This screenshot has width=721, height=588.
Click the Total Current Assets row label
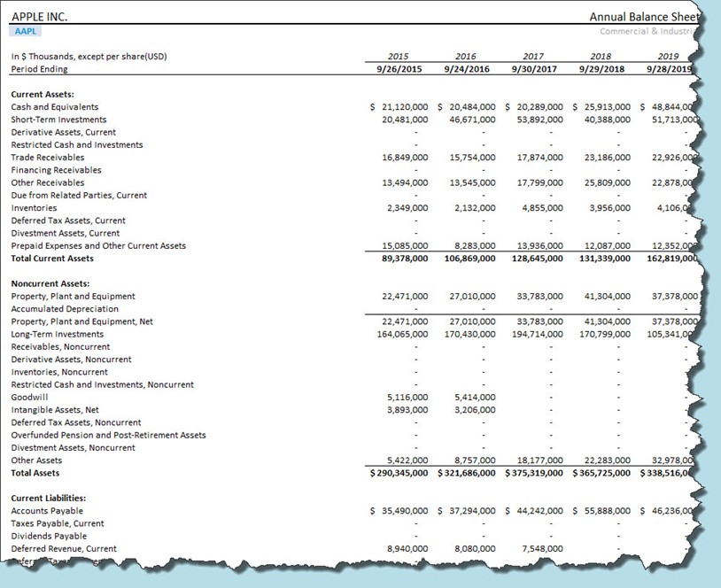coord(52,259)
